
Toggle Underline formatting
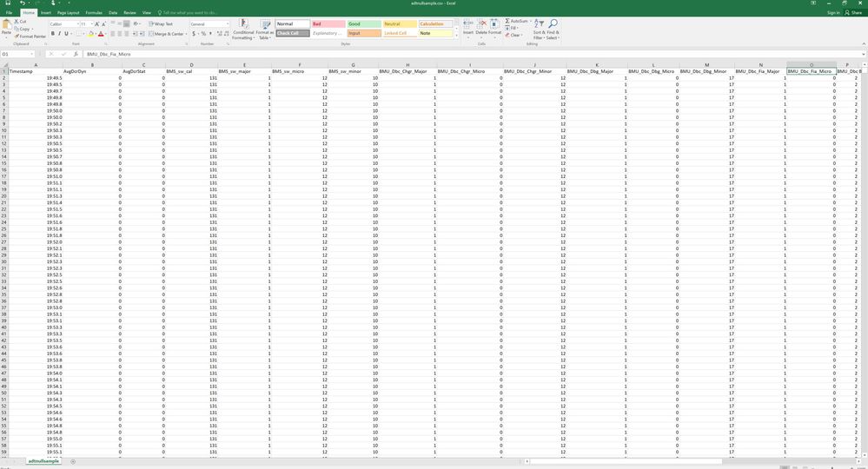click(66, 34)
